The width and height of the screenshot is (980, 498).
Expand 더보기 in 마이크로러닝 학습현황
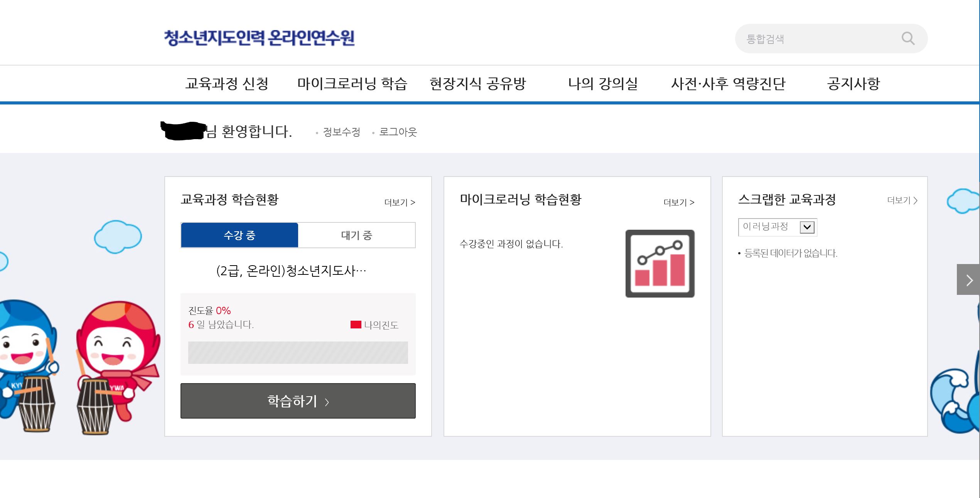coord(679,202)
